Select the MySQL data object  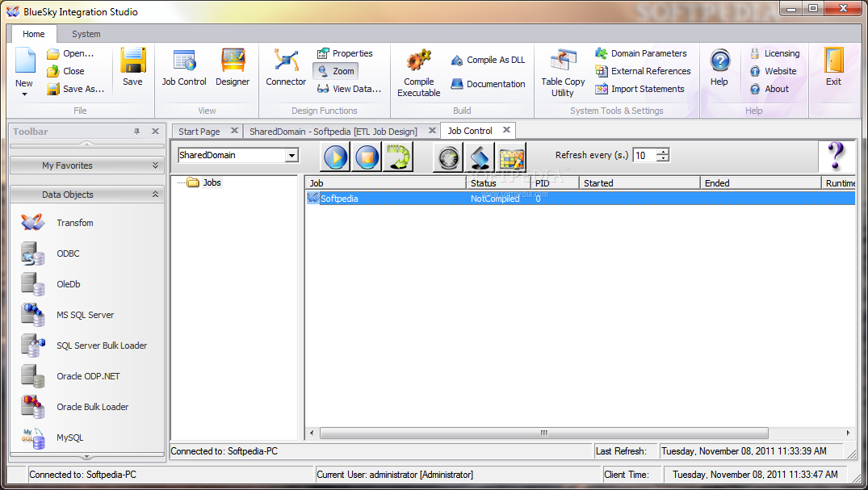point(52,438)
